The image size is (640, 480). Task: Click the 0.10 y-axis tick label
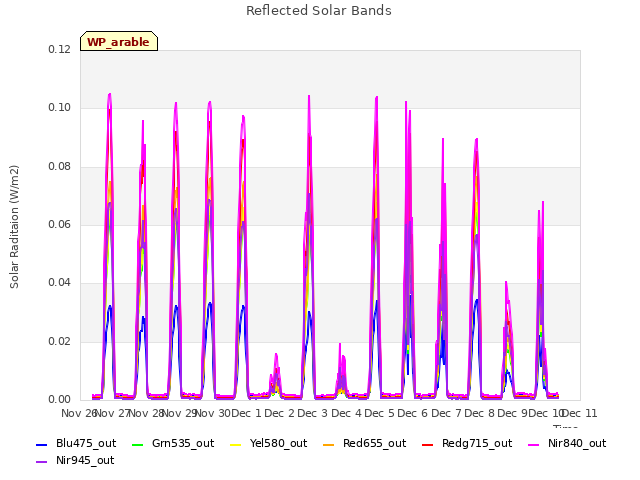(x=60, y=108)
